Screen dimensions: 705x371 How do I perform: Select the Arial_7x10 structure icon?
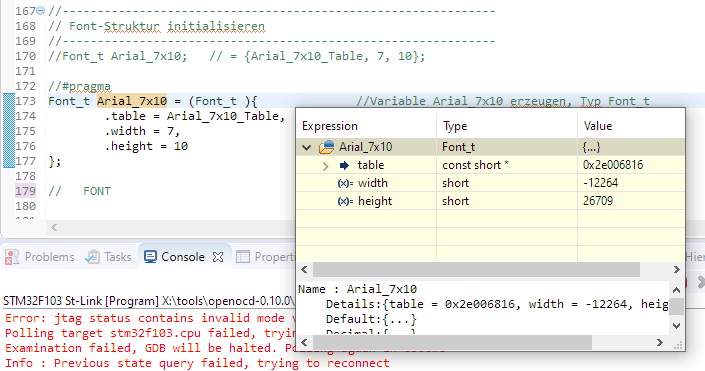click(x=326, y=147)
